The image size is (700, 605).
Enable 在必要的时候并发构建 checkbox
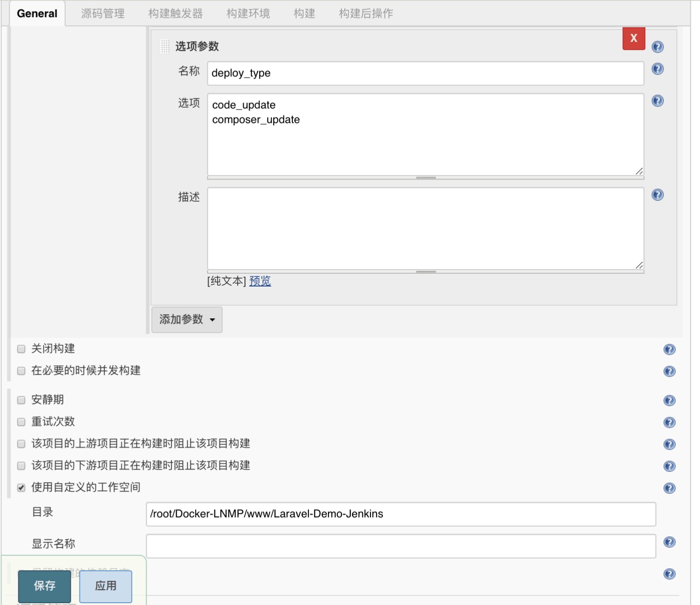pos(21,371)
